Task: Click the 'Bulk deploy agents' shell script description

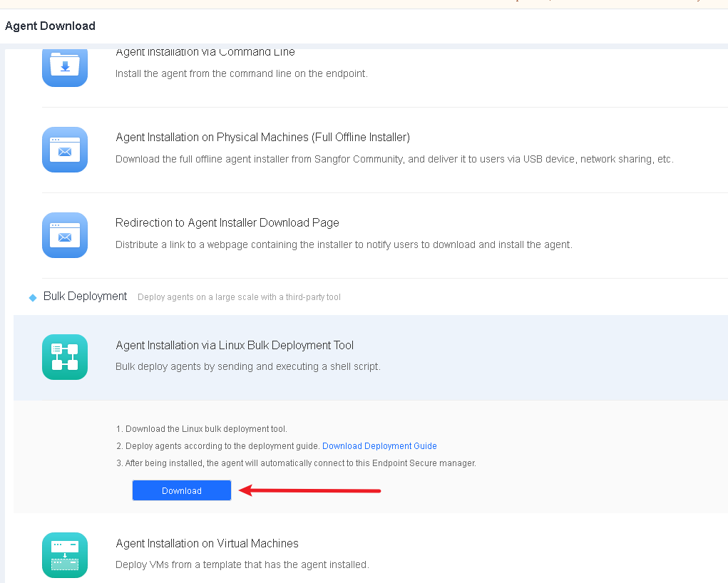Action: [x=247, y=366]
